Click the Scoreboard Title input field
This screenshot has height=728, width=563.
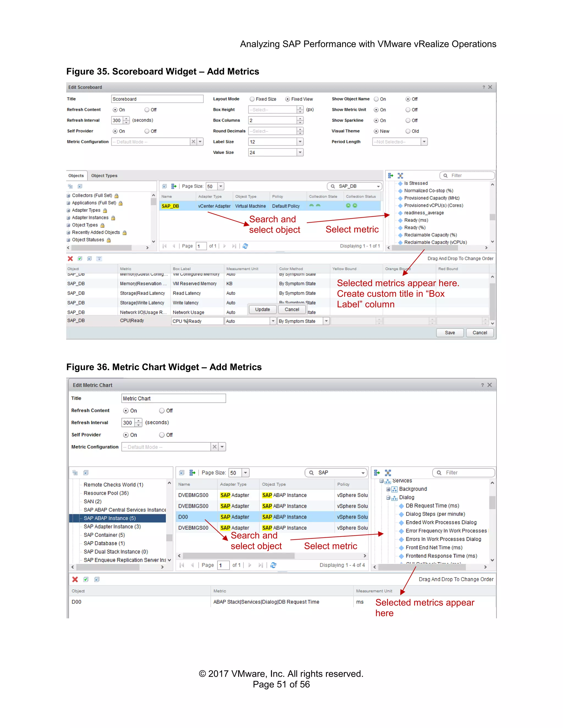[157, 99]
